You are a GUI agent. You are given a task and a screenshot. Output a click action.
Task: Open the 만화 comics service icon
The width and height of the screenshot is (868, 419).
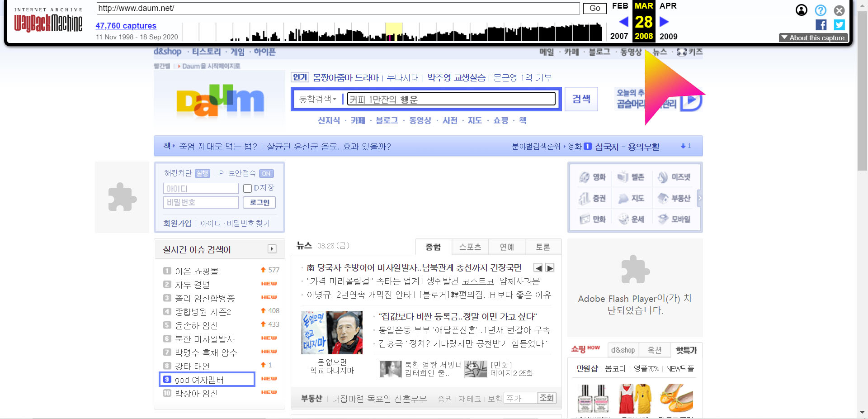coord(592,219)
